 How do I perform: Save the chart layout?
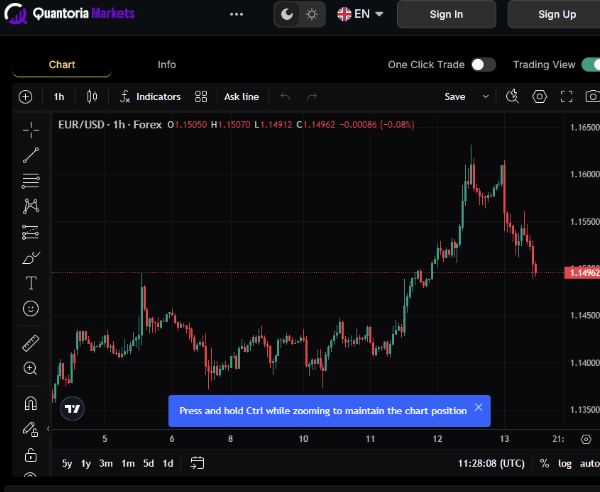click(455, 97)
